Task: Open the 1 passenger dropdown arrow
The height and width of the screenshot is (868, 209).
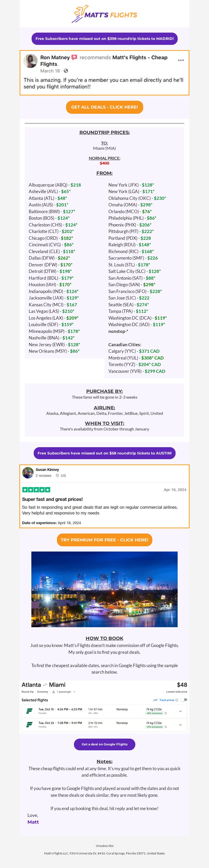Action: [74, 692]
